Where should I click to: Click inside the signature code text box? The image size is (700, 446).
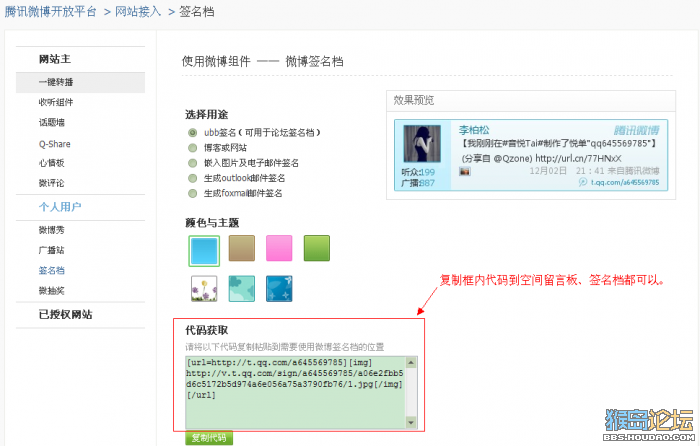[295, 392]
